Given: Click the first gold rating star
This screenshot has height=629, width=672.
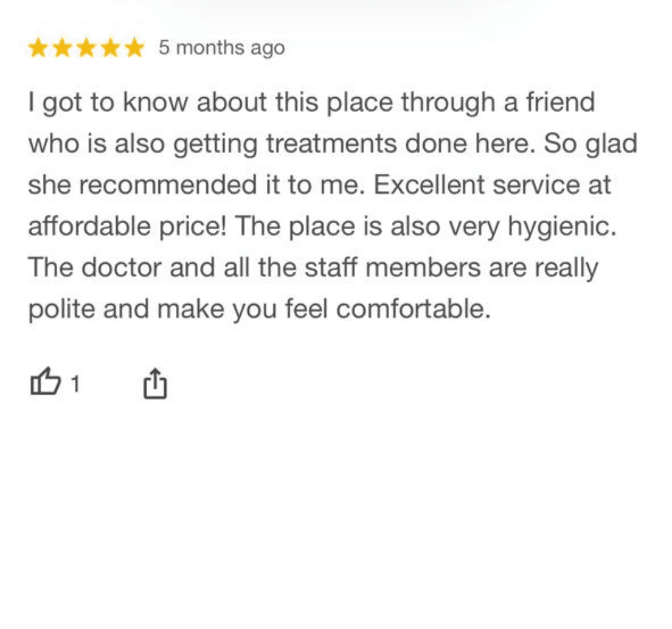Looking at the screenshot, I should click(38, 48).
